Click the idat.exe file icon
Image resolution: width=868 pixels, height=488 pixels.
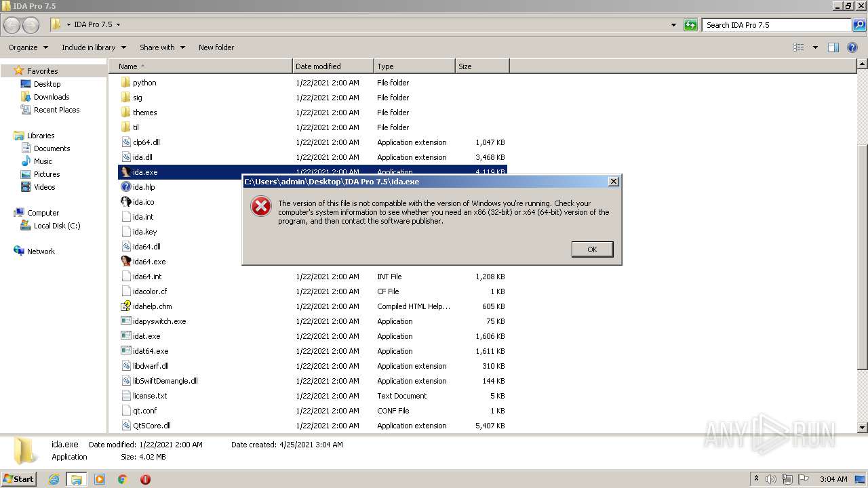click(x=125, y=336)
